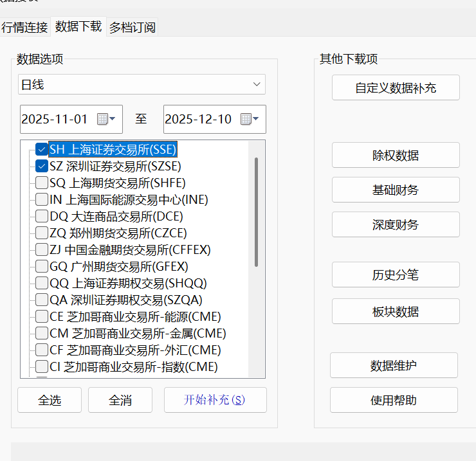
Task: Click the start date field 2025-11-01
Action: (55, 119)
